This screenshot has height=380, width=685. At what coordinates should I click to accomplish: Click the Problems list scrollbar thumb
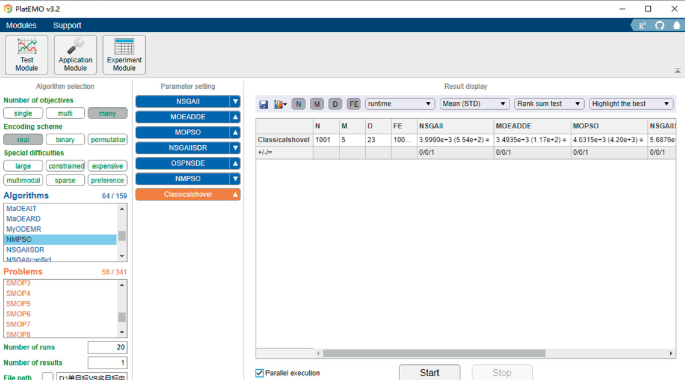coord(122,317)
